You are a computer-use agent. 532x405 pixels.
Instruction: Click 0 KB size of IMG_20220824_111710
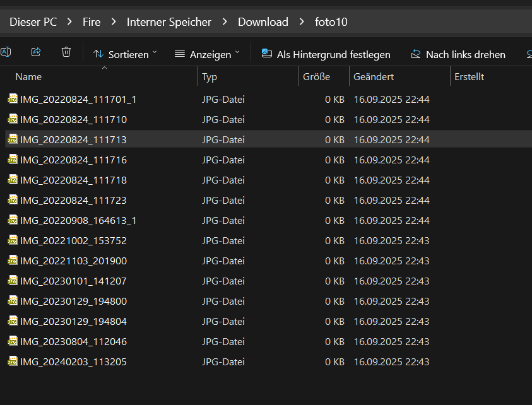[x=334, y=120]
